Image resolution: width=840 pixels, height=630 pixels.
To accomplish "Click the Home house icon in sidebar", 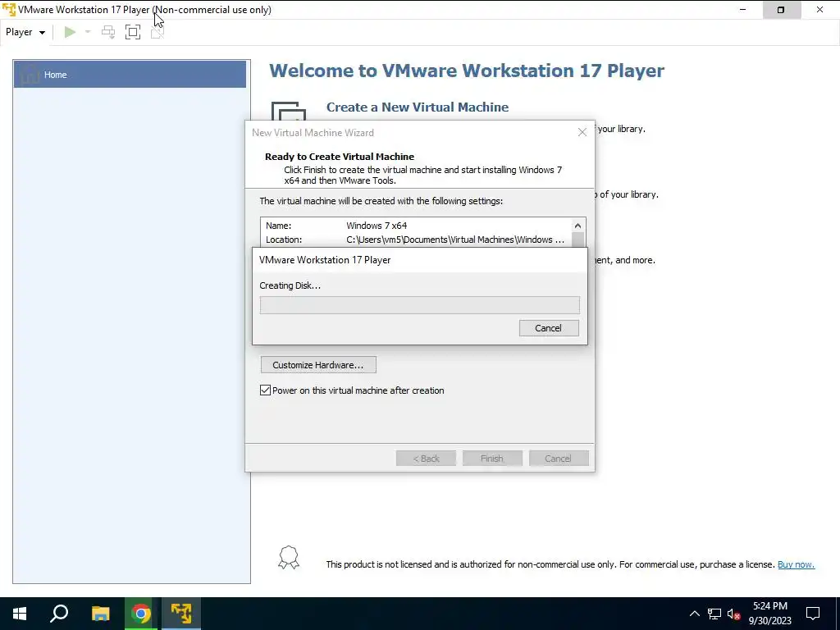I will (30, 74).
